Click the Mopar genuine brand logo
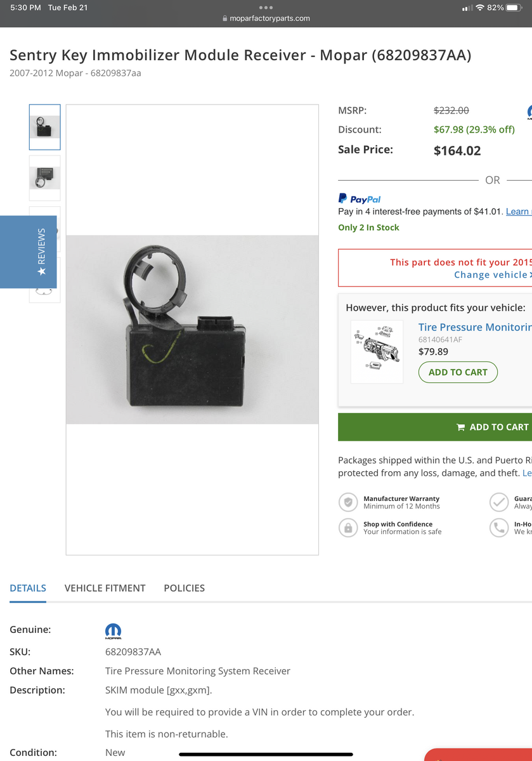Image resolution: width=532 pixels, height=761 pixels. [113, 631]
